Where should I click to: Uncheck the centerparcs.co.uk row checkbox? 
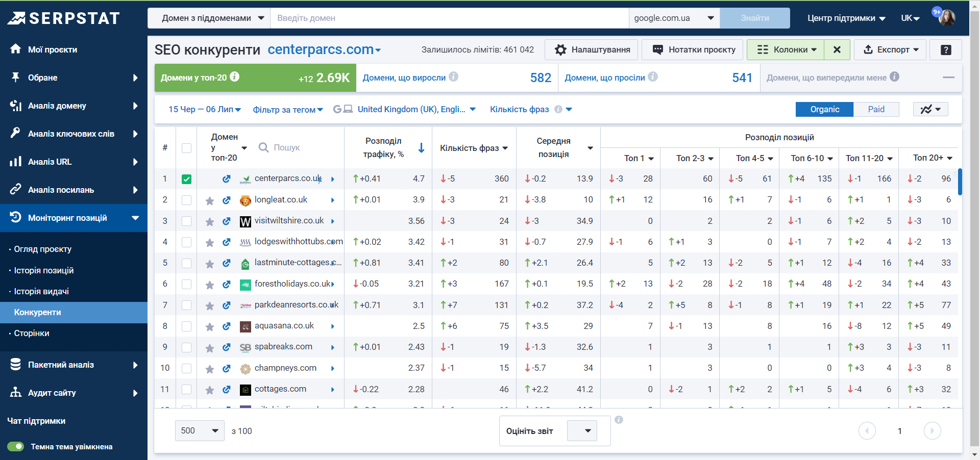(x=186, y=179)
